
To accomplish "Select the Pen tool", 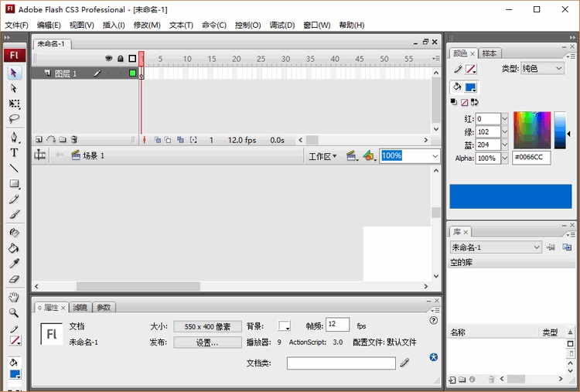I will [x=14, y=137].
